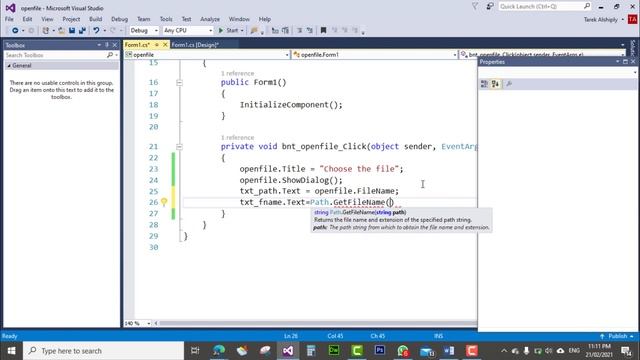Click the Task View taskbar icon
The image size is (640, 360).
coord(195,351)
